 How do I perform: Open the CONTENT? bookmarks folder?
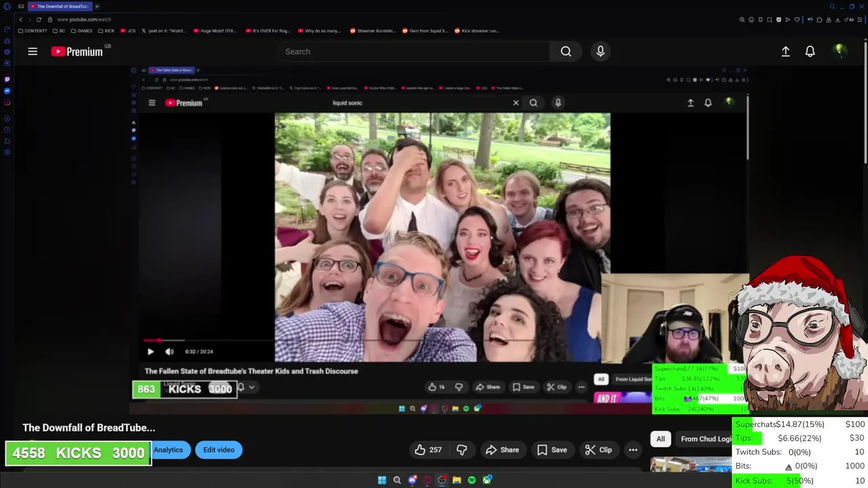point(33,30)
